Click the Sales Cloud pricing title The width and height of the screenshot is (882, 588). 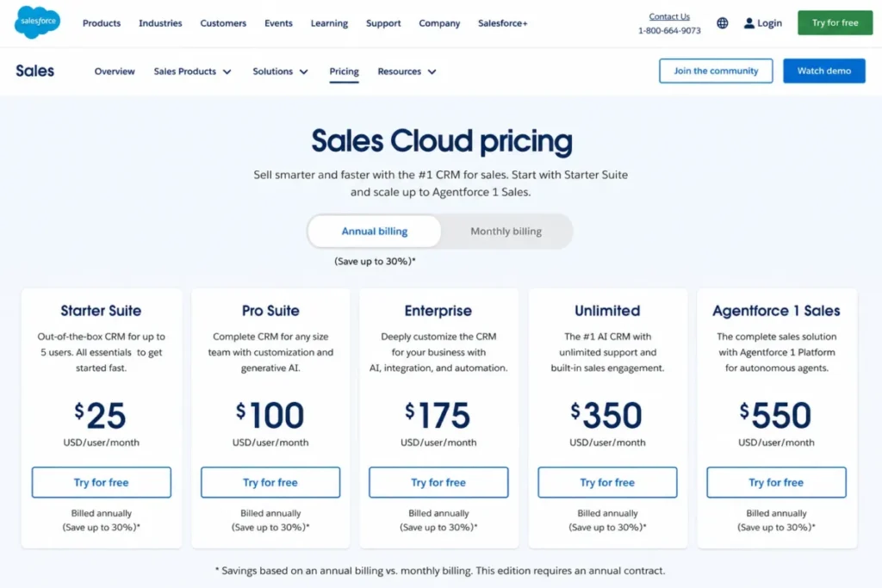[442, 141]
